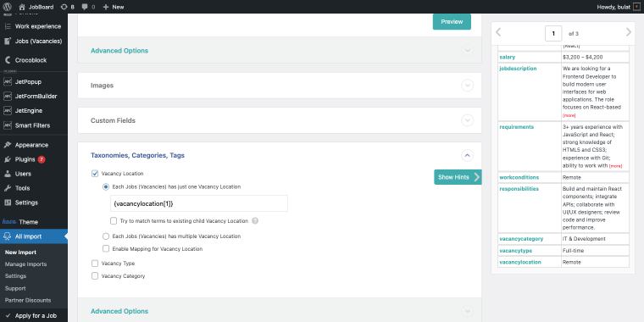Click the vacancycategory field name link

[521, 239]
